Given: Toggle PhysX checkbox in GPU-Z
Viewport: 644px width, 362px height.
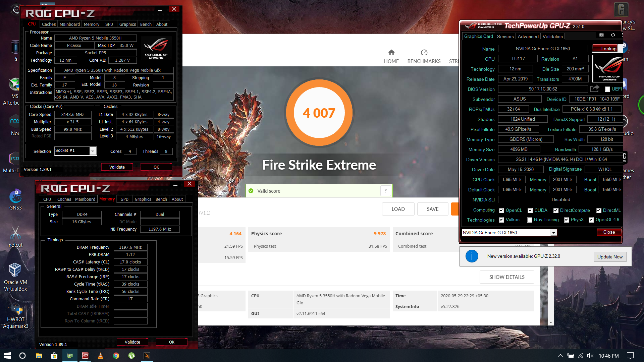Looking at the screenshot, I should pyautogui.click(x=567, y=220).
